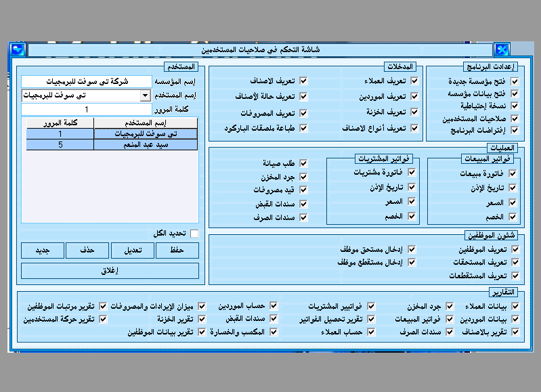The width and height of the screenshot is (541, 392).
Task: Toggle الخصم checkbox under فواتير المبيعات
Action: (513, 217)
